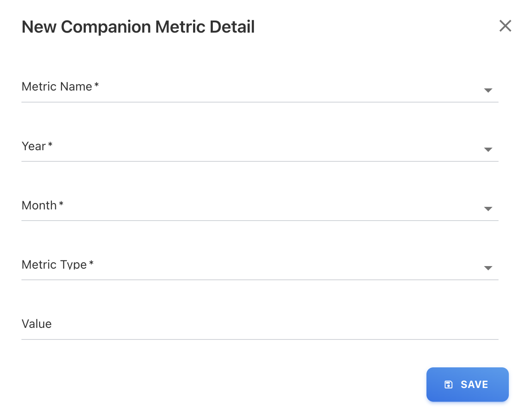Click the "Metric Type" field label

tap(54, 265)
